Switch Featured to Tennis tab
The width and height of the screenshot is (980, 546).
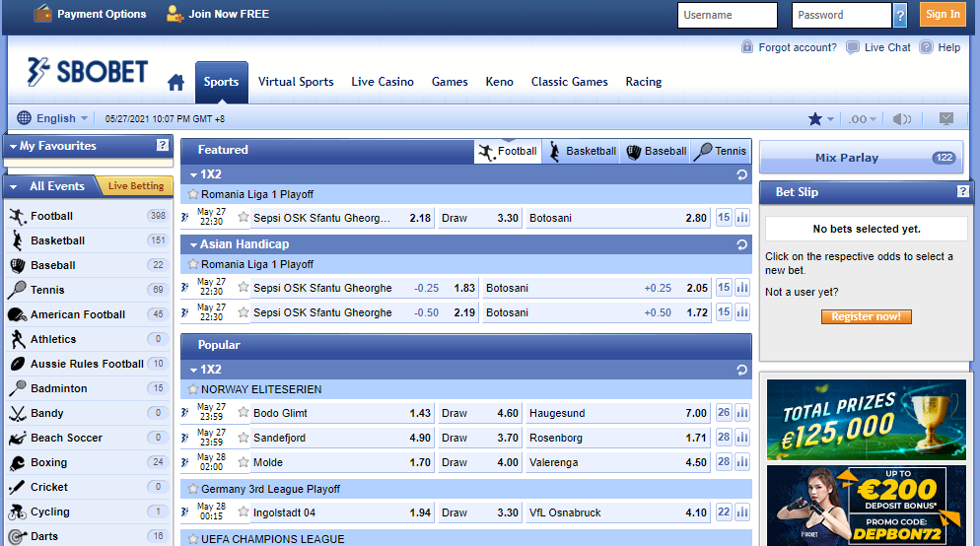click(x=720, y=151)
